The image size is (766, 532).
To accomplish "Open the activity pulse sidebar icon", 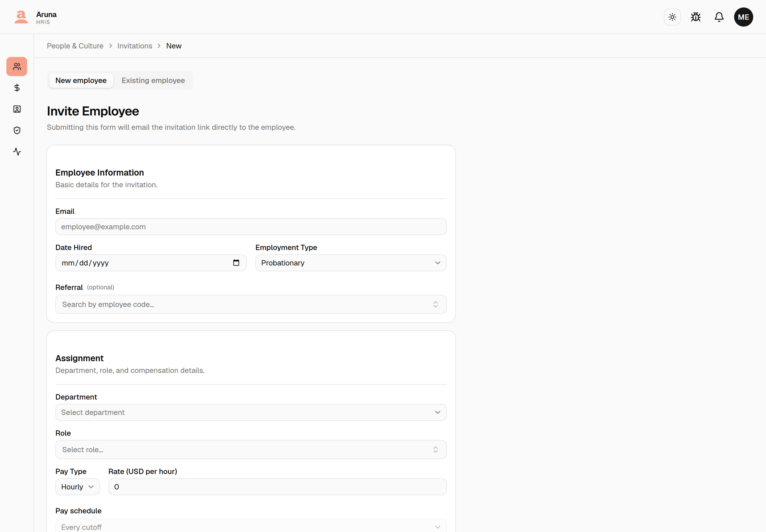I will point(17,152).
